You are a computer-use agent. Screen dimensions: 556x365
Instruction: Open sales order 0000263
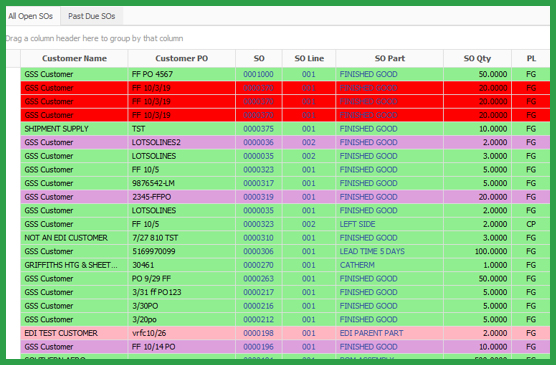click(258, 279)
